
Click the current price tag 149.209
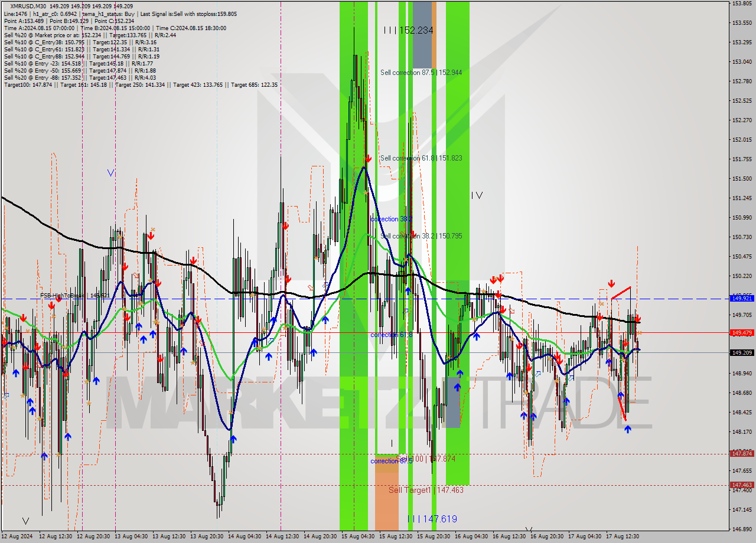point(742,353)
